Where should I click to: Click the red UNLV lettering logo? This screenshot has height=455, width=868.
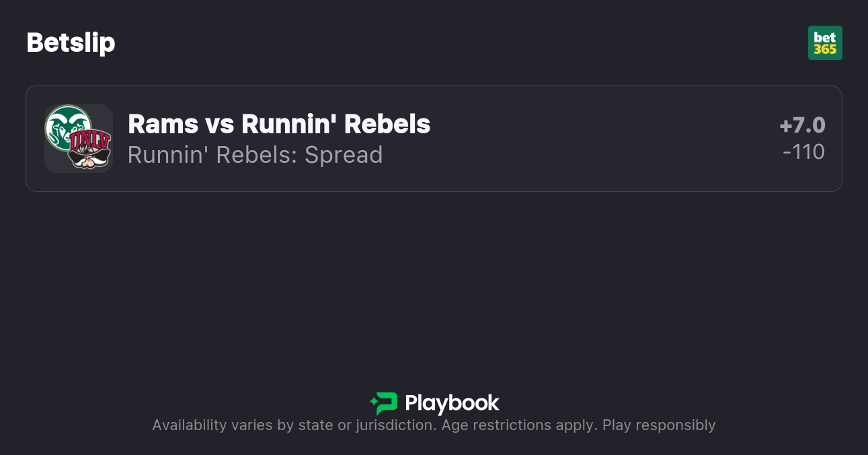pyautogui.click(x=89, y=141)
